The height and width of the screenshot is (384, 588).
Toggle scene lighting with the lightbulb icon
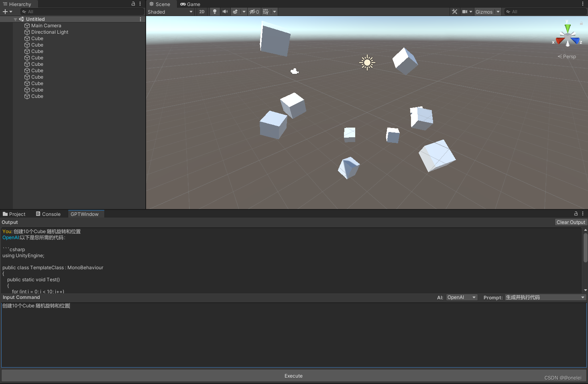(215, 12)
